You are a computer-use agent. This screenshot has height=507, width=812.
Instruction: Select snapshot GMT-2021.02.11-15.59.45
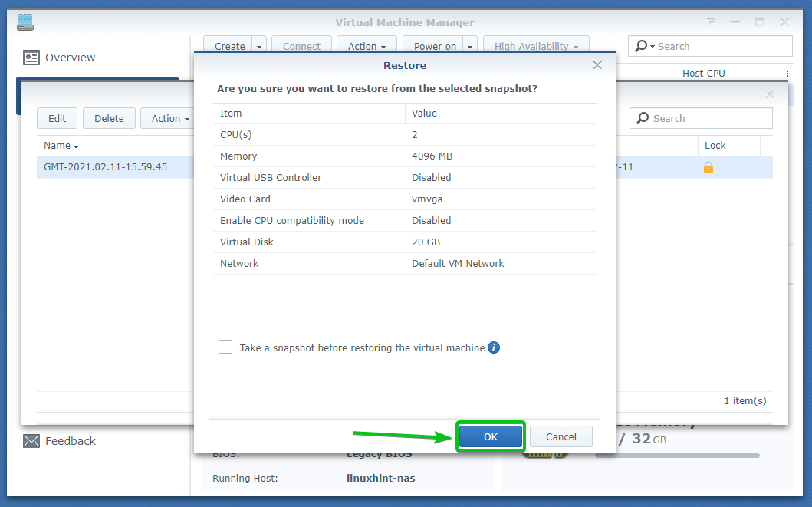pos(106,167)
